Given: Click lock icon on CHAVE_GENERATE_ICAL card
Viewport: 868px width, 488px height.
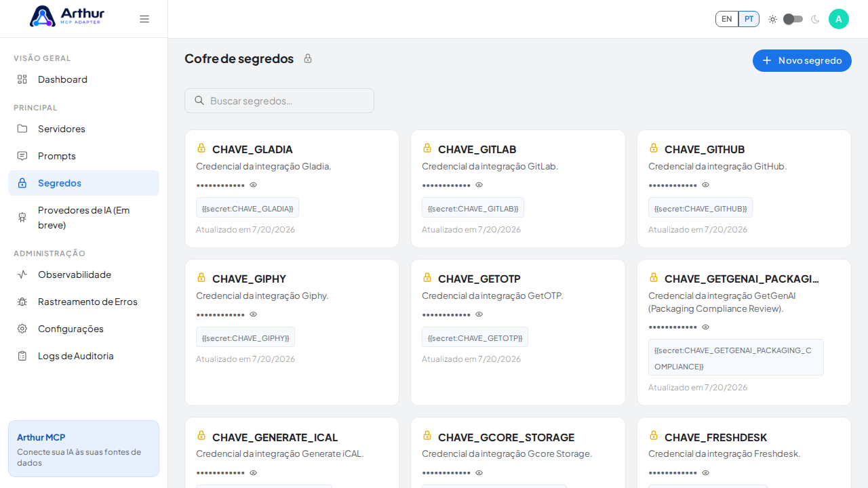Looking at the screenshot, I should click(201, 436).
